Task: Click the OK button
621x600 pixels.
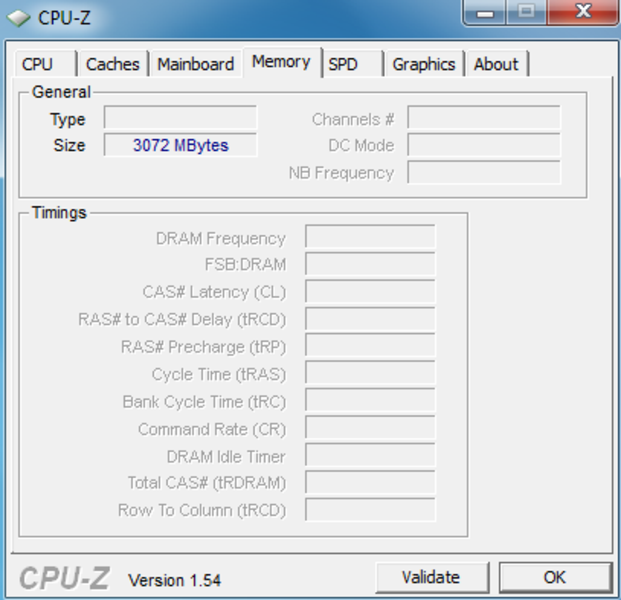Action: coord(555,577)
